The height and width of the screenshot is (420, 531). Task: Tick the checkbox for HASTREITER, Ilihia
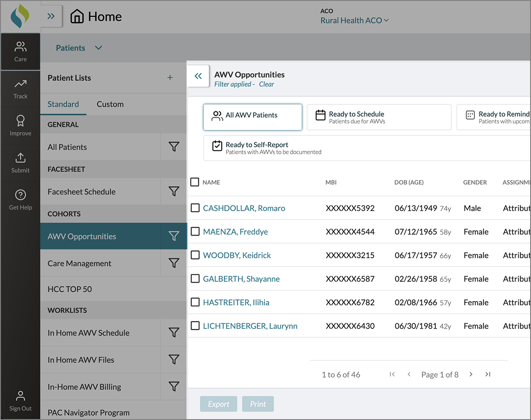point(195,302)
